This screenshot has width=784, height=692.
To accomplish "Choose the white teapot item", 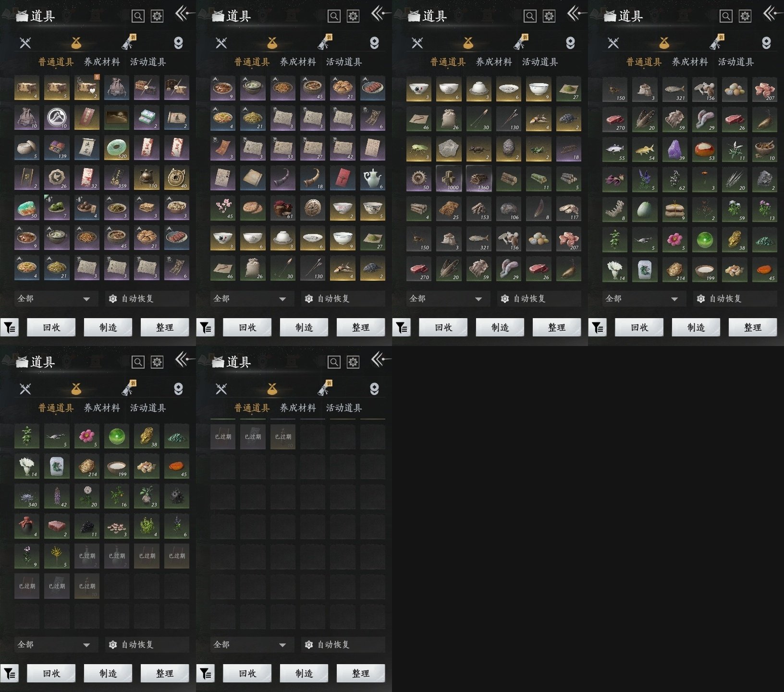I will pos(372,178).
